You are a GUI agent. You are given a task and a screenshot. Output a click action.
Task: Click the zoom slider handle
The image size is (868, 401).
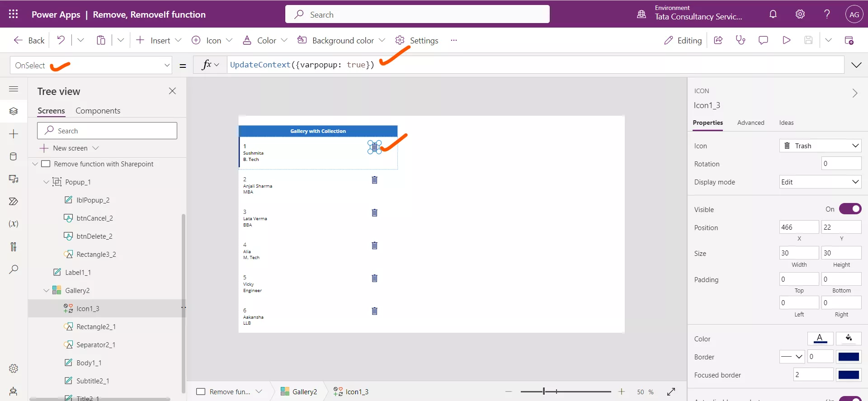point(544,391)
